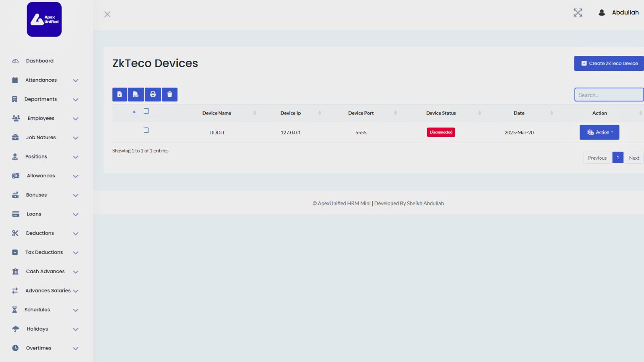Click the 2025-Mar-20 date cell
The height and width of the screenshot is (362, 644).
coord(519,133)
